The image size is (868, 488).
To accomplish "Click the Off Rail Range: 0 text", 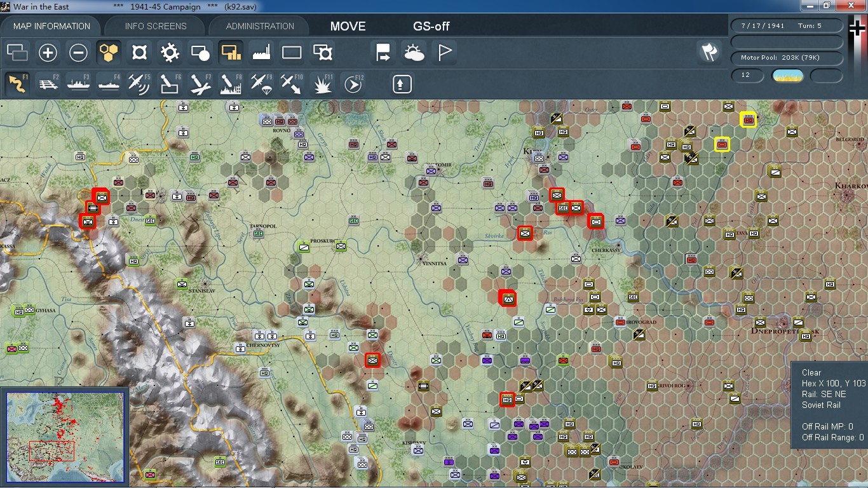I will click(x=832, y=437).
